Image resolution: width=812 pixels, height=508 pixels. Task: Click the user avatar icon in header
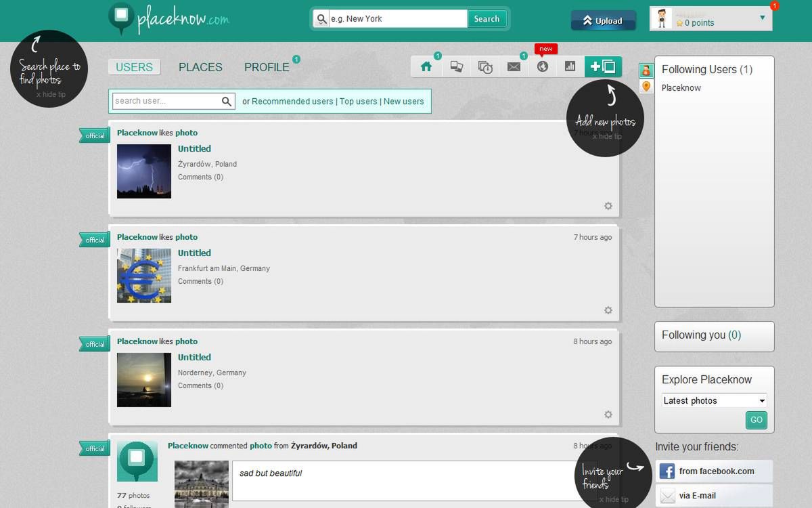(x=662, y=19)
